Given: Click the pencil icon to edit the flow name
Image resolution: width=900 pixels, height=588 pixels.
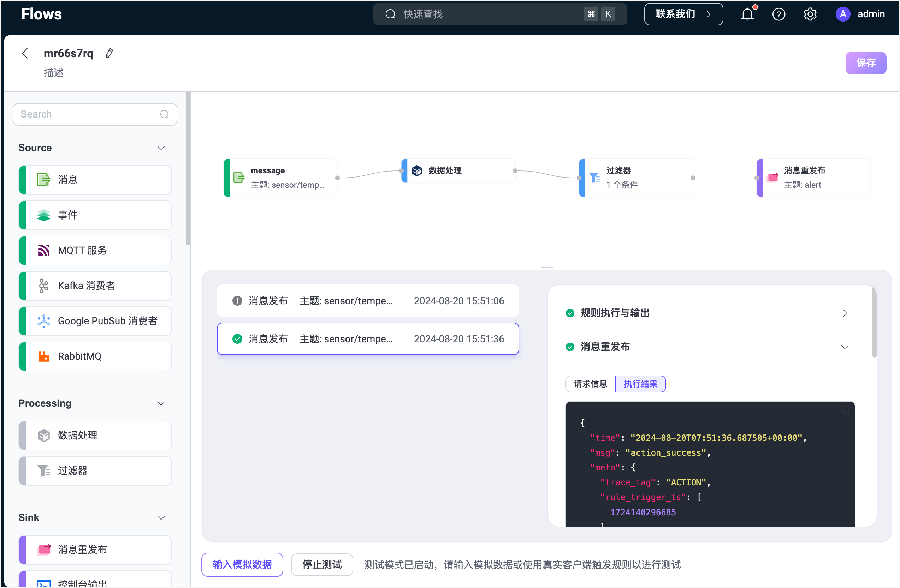Looking at the screenshot, I should point(110,54).
